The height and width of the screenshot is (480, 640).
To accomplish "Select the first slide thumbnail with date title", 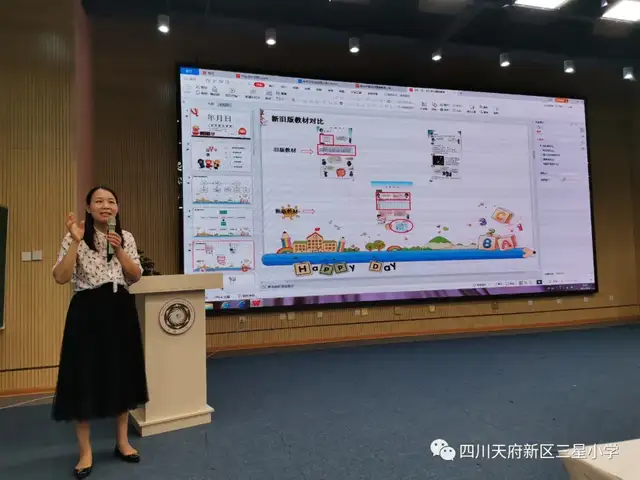I will point(220,124).
